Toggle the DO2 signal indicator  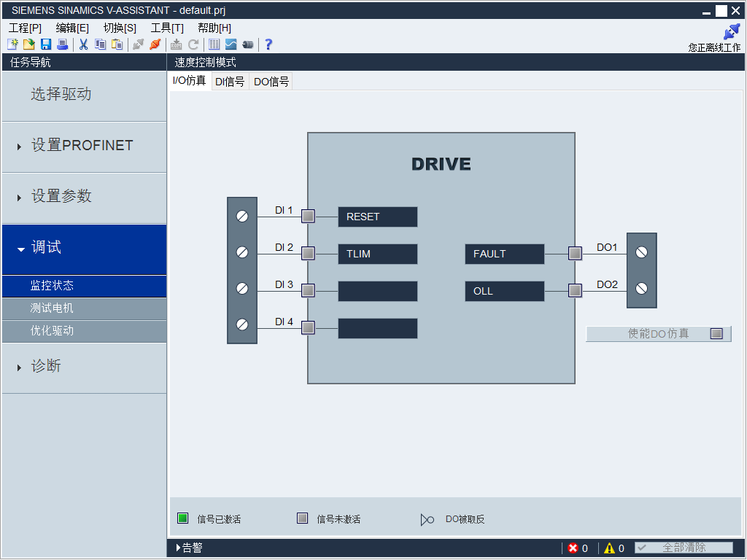[x=575, y=290]
